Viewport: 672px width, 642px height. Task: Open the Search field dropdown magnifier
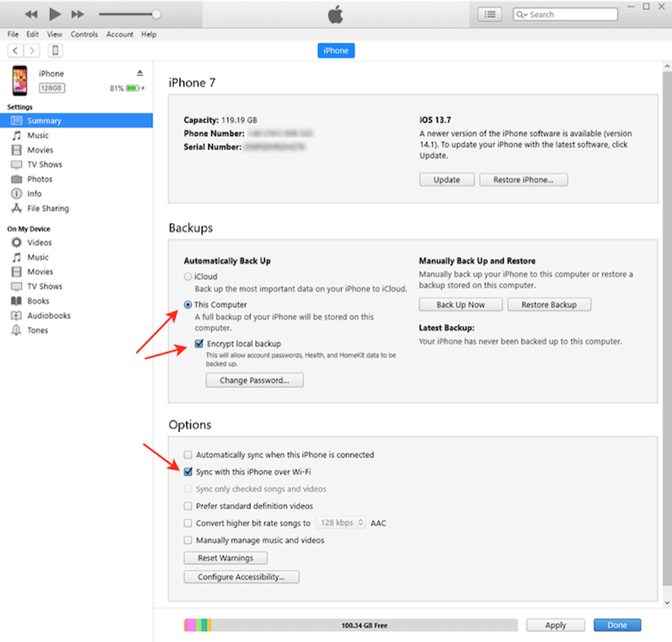(521, 14)
